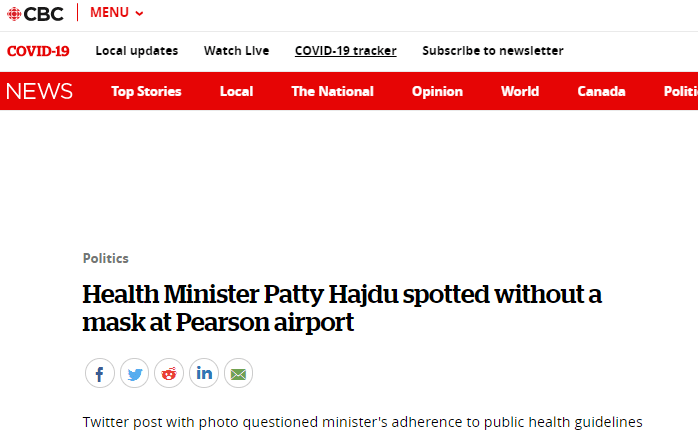Viewport: 698px width, 446px height.
Task: Open Watch Live link
Action: pos(236,51)
